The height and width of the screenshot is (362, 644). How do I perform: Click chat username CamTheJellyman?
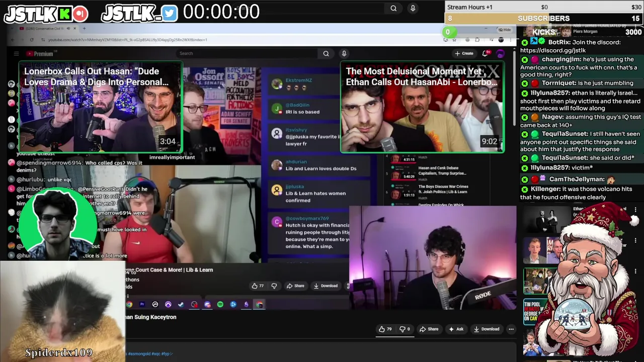(577, 179)
